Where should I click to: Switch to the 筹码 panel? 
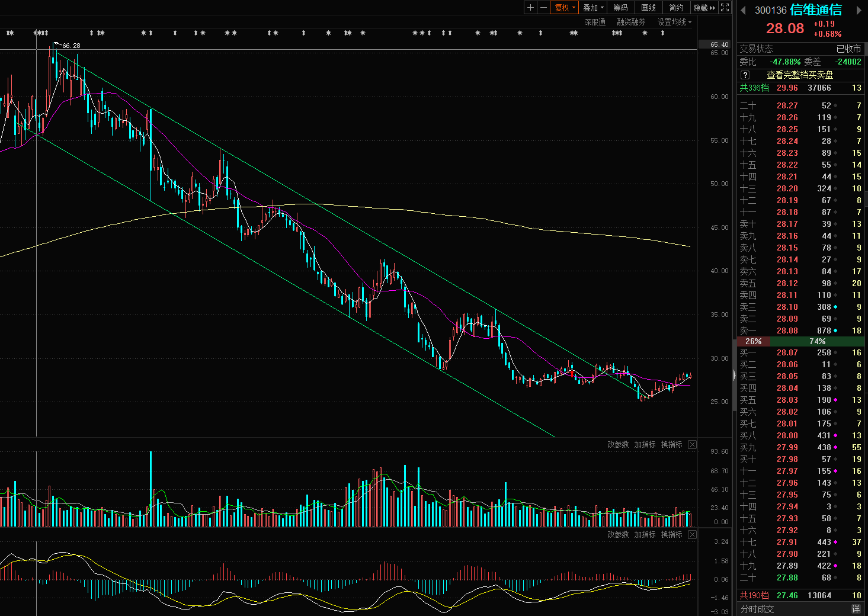pos(620,8)
